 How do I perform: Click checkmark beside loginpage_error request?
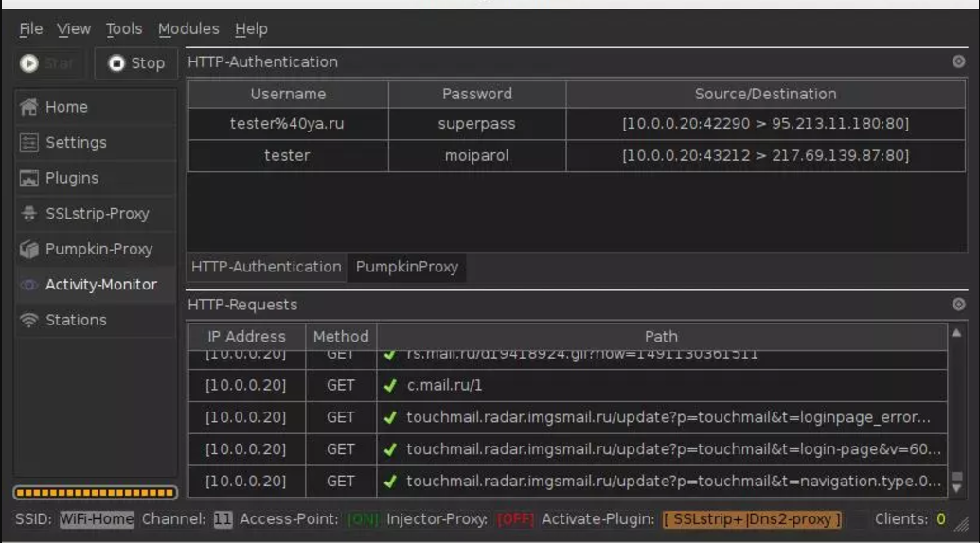(x=391, y=417)
